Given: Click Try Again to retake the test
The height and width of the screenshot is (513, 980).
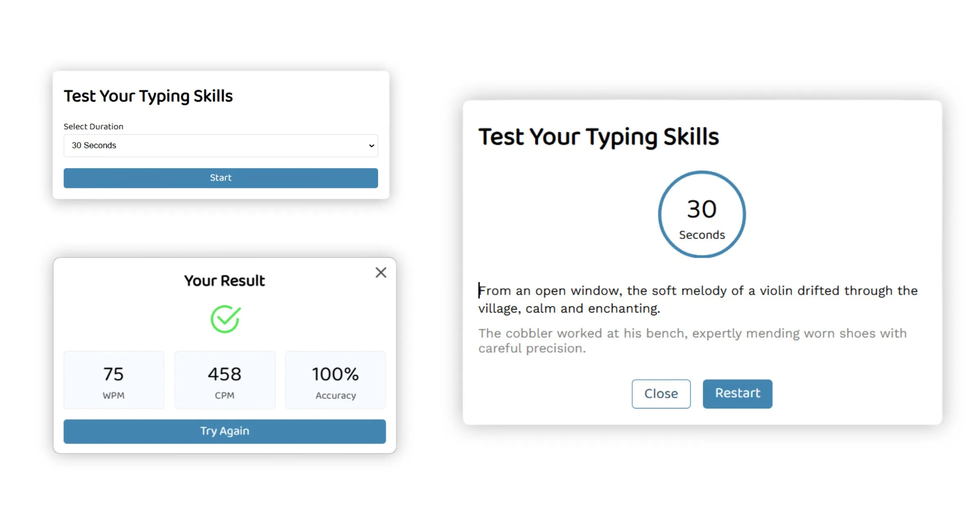Looking at the screenshot, I should coord(224,431).
